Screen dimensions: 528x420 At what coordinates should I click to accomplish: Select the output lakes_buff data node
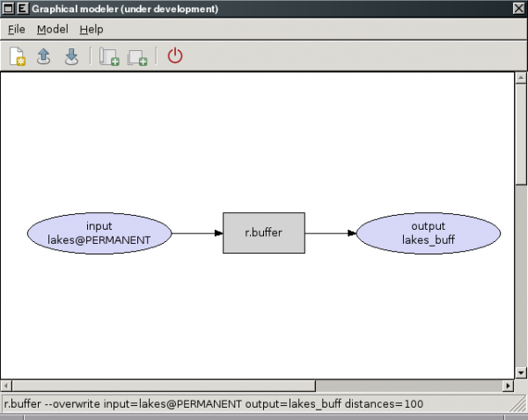coord(428,232)
